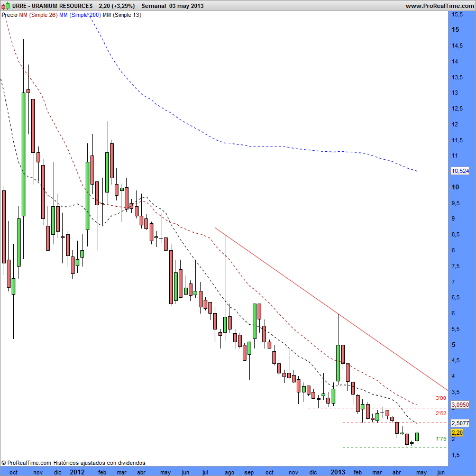Viewport: 476px width, 476px height.
Task: Click the candlestick icon beside URRE title
Action: (x=5, y=6)
